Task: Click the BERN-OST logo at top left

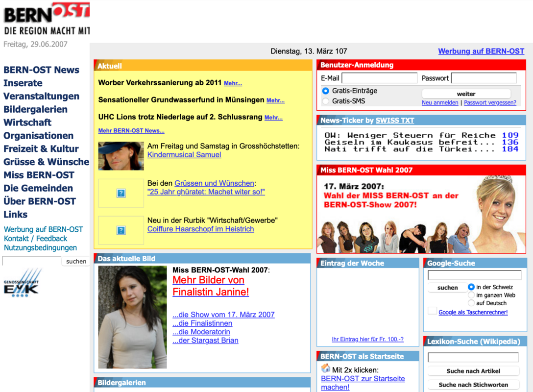Action: coord(46,18)
